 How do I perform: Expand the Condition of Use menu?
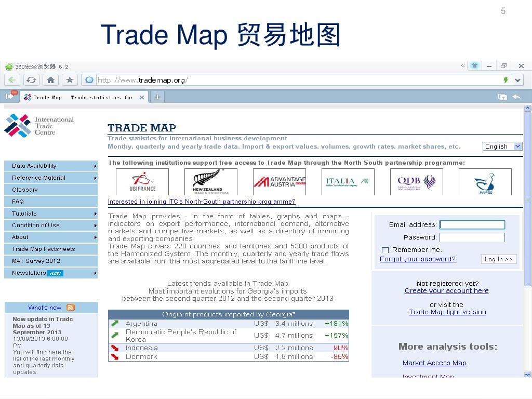pyautogui.click(x=51, y=225)
